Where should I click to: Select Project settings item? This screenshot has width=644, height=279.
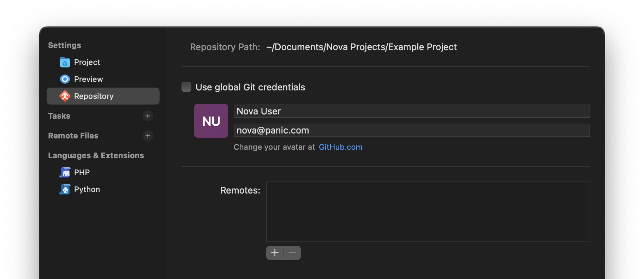pyautogui.click(x=103, y=62)
